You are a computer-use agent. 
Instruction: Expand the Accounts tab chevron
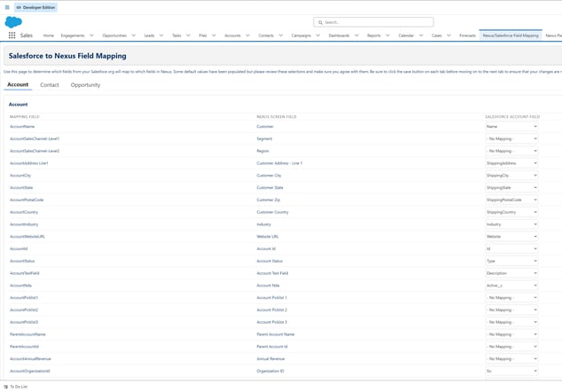pos(247,35)
